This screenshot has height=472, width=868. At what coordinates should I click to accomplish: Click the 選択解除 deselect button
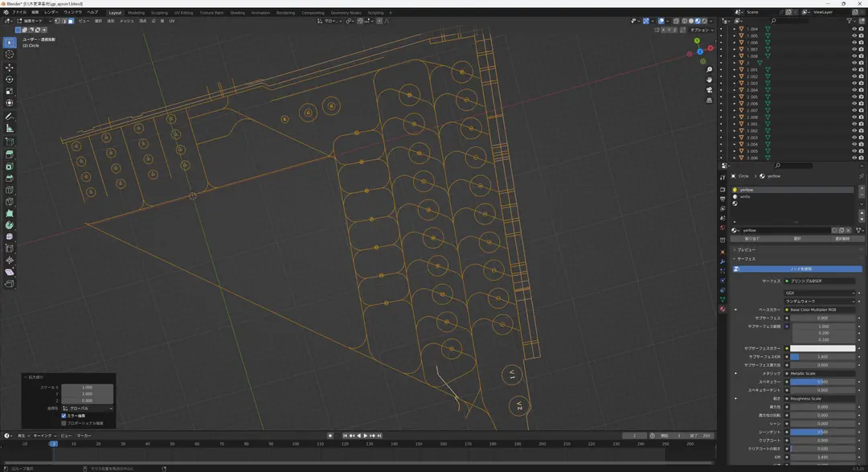[842, 239]
